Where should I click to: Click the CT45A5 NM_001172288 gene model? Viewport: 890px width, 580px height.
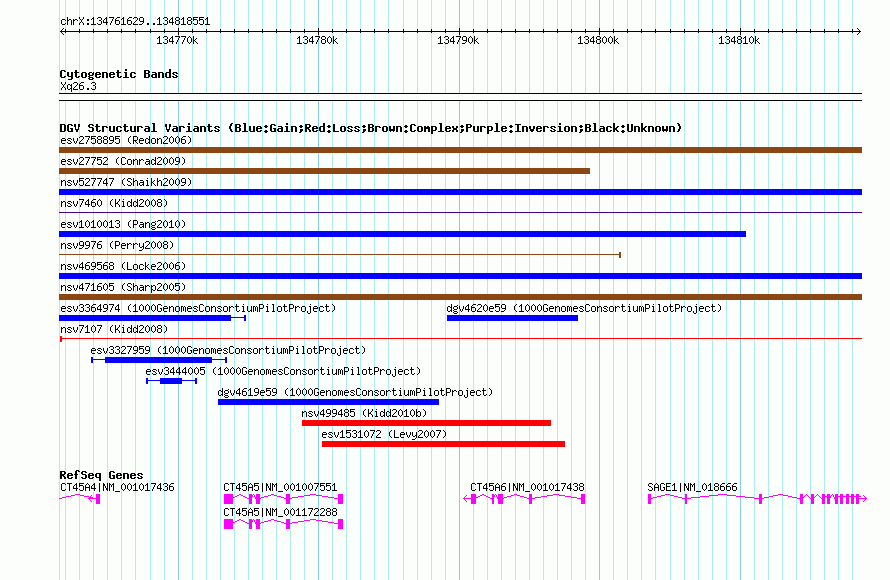pyautogui.click(x=283, y=524)
